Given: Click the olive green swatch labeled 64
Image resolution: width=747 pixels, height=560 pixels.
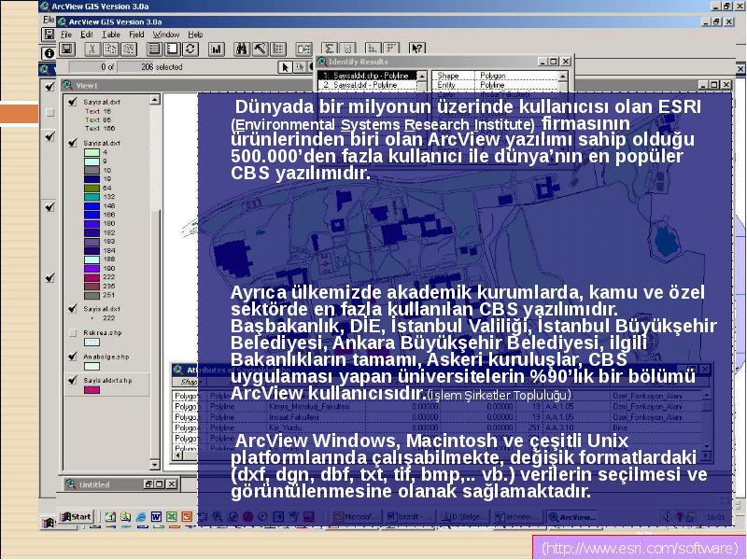Looking at the screenshot, I should (x=92, y=189).
